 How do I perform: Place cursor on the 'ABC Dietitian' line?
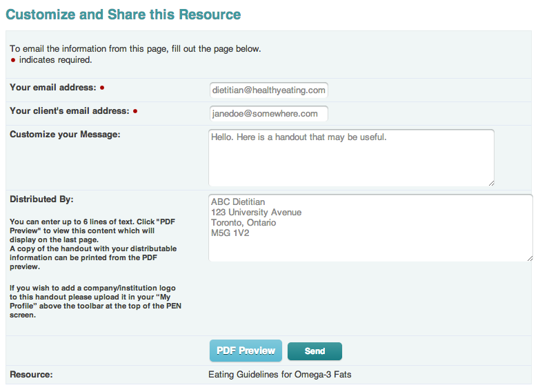(x=238, y=202)
